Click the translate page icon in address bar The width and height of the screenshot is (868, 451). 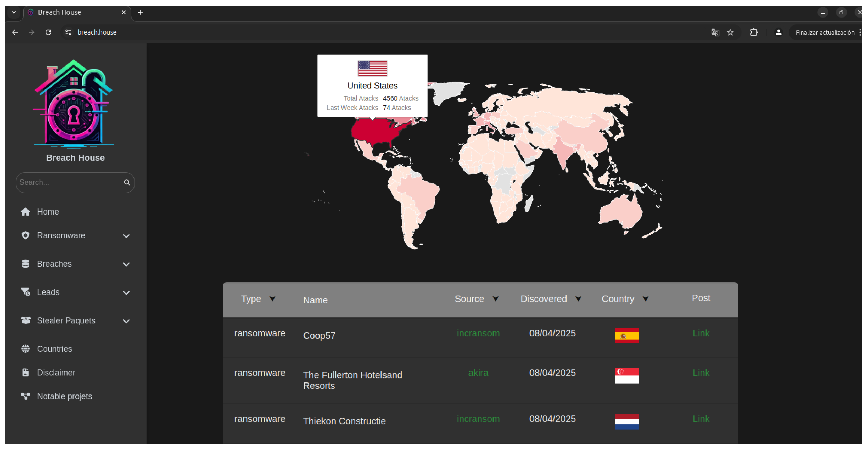coord(715,32)
